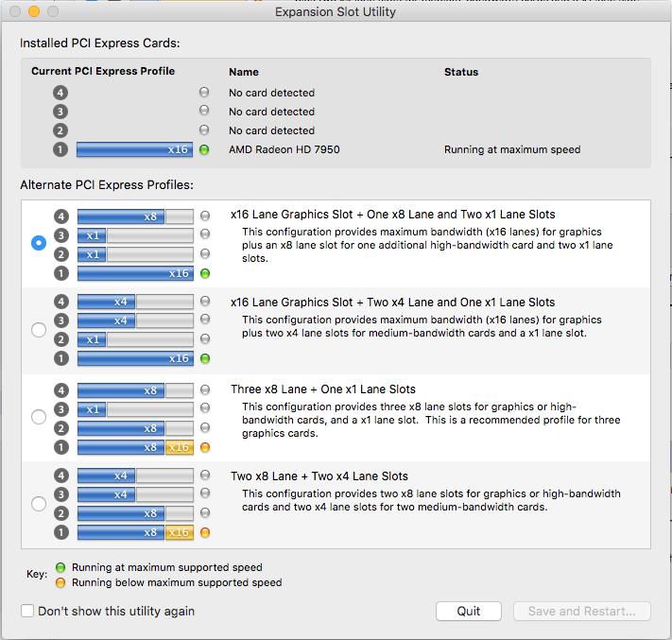The width and height of the screenshot is (672, 640).
Task: Click the Save and Restart button
Action: click(x=582, y=611)
